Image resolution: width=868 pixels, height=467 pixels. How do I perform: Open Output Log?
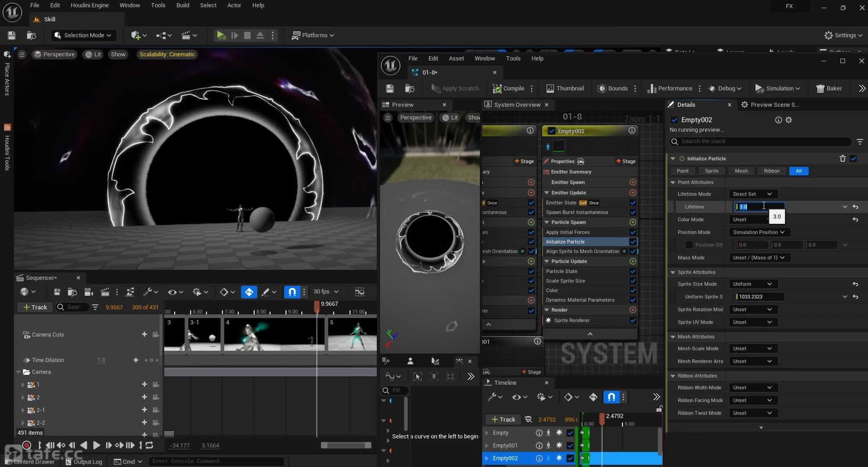tap(84, 461)
